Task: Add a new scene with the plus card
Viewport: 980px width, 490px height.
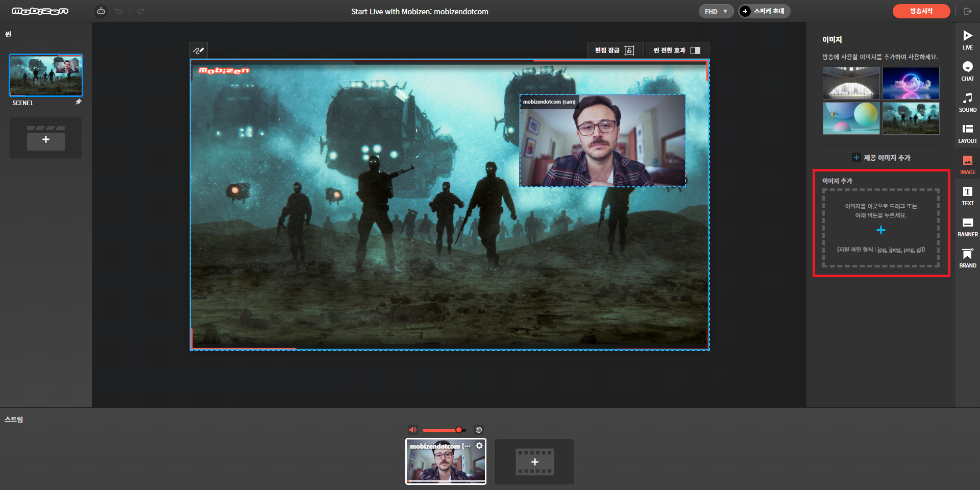Action: [46, 138]
